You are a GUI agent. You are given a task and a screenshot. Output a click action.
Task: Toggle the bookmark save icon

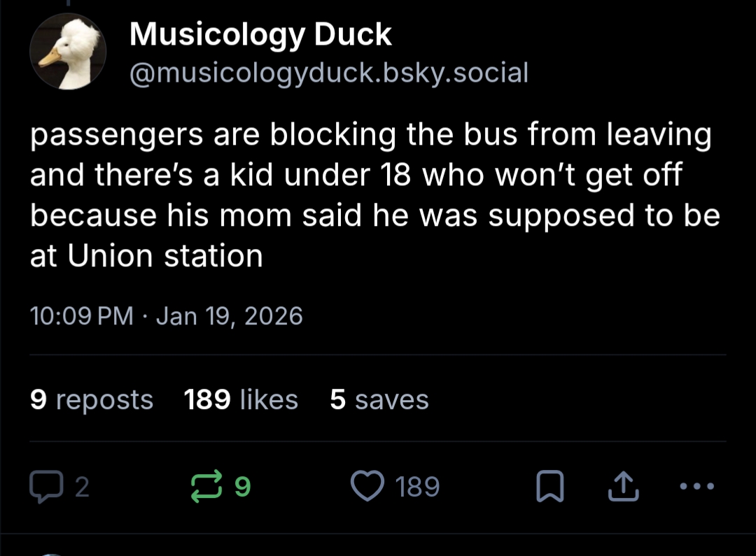(x=549, y=487)
